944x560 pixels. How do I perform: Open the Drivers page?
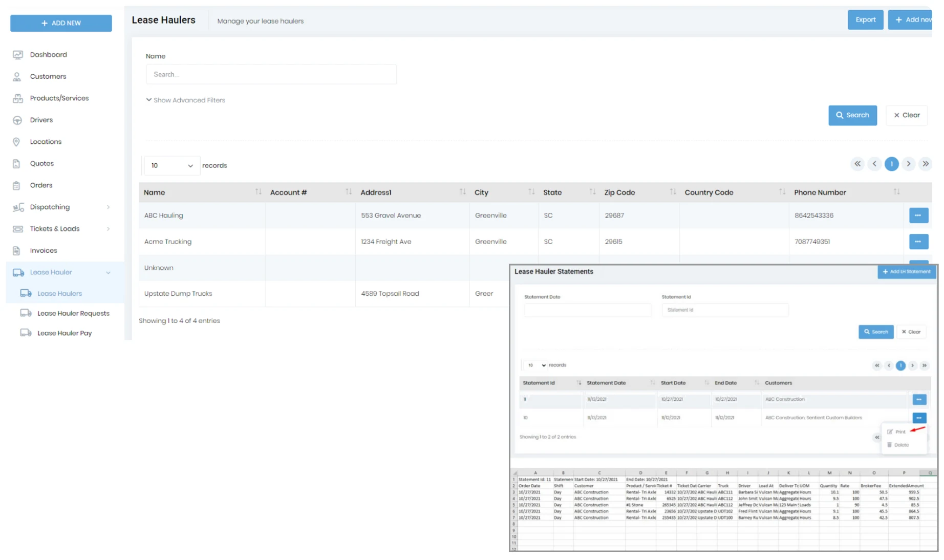coord(40,120)
